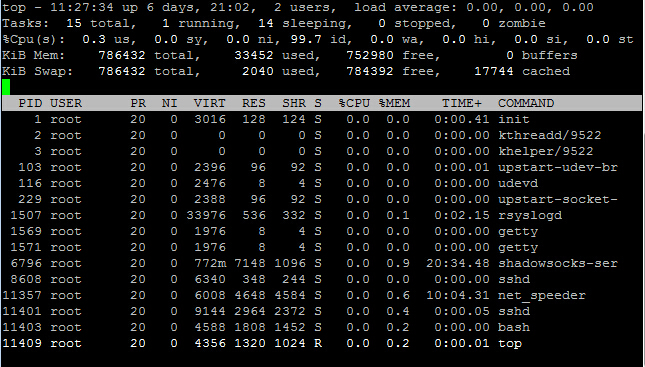
Task: Click the TIME+ column header
Action: click(462, 103)
